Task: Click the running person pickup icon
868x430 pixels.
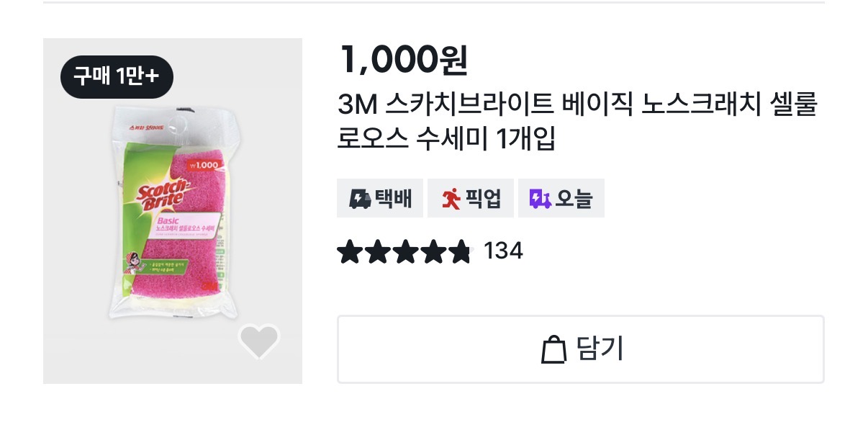Action: pyautogui.click(x=451, y=199)
